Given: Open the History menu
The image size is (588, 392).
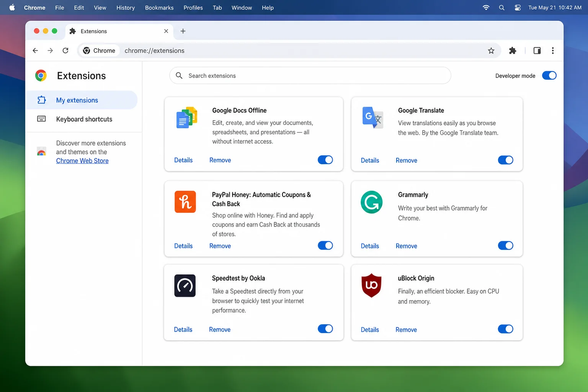Looking at the screenshot, I should pyautogui.click(x=126, y=8).
